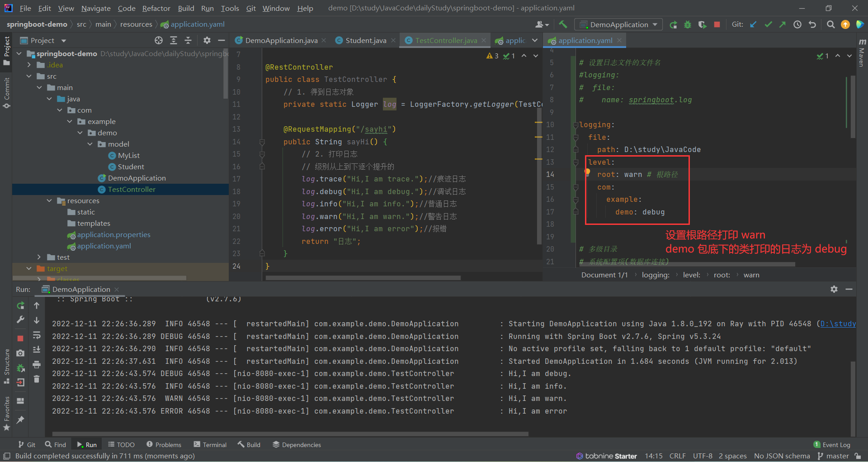Clear console output trash icon
This screenshot has width=868, height=462.
(37, 379)
